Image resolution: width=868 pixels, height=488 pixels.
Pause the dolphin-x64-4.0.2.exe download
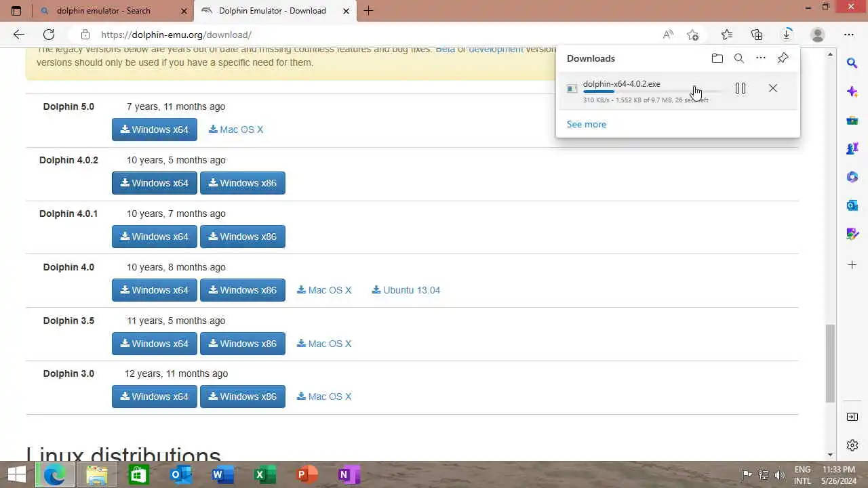coord(741,88)
